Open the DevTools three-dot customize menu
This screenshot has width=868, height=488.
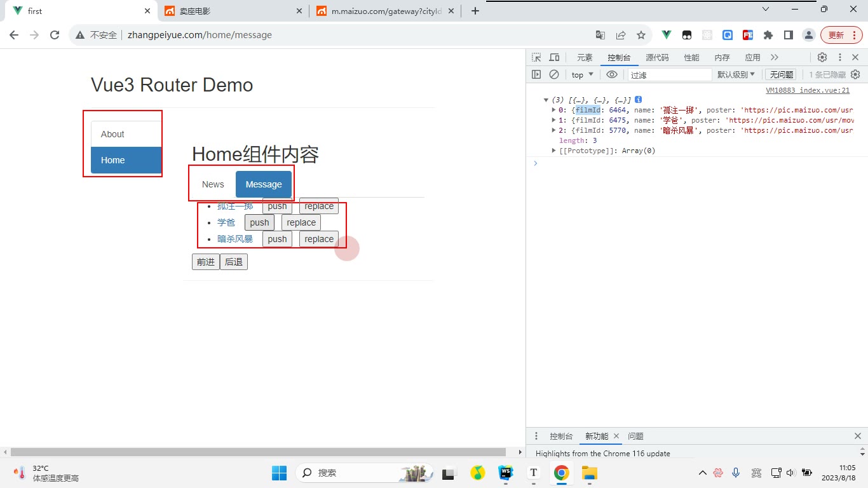point(839,57)
